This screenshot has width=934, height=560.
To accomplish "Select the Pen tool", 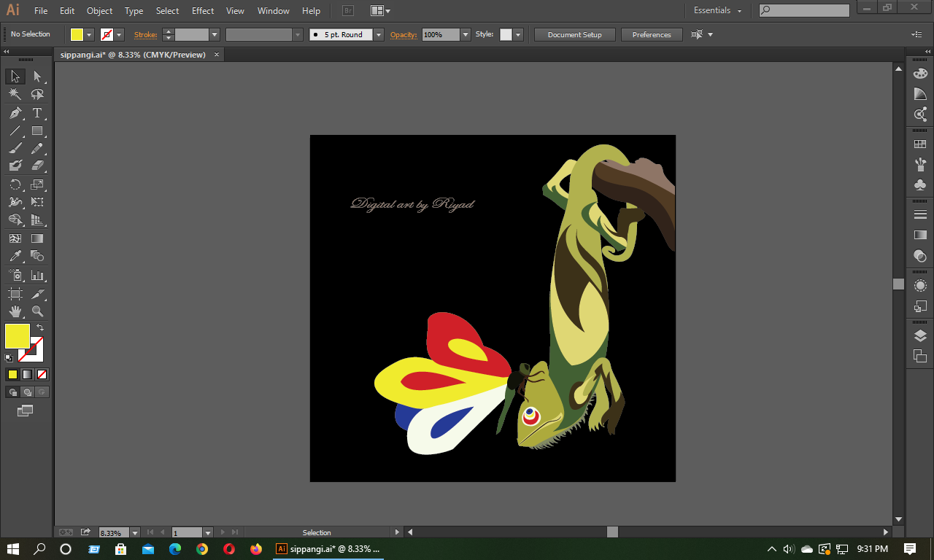I will click(x=15, y=113).
